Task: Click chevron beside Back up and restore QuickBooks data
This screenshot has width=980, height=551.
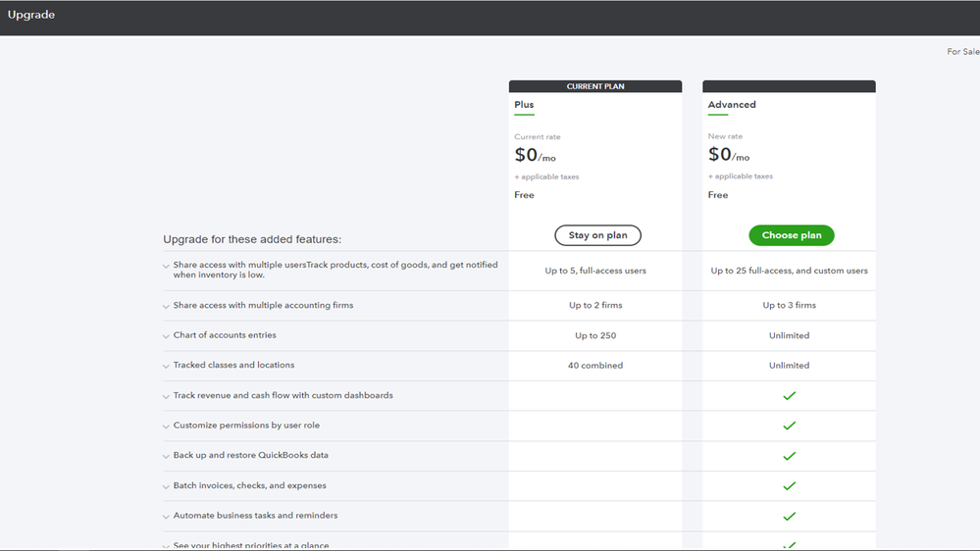Action: point(166,456)
